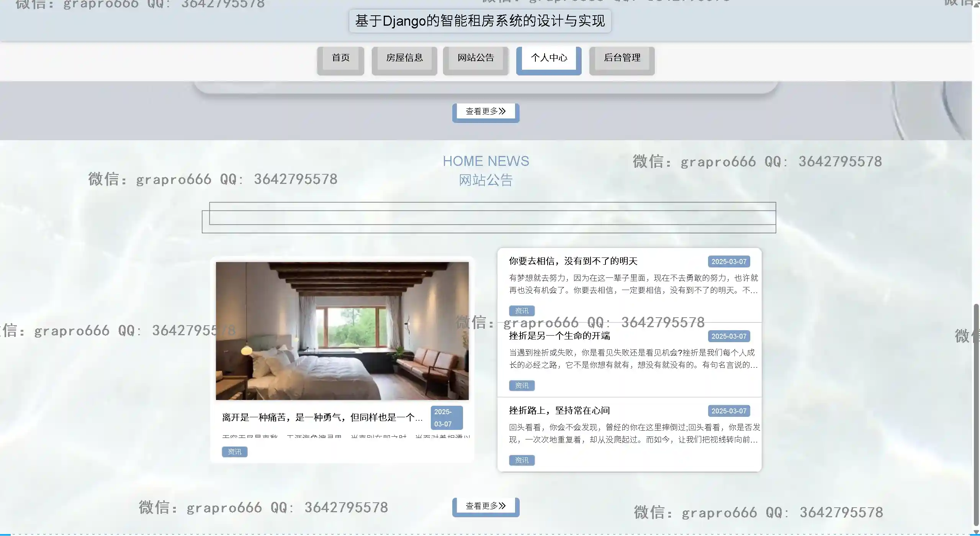Select the 个人中心 navigation tab

coord(548,58)
